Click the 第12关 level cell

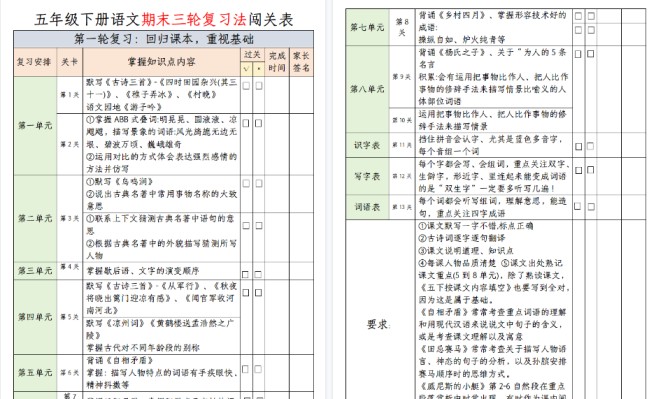[x=402, y=176]
